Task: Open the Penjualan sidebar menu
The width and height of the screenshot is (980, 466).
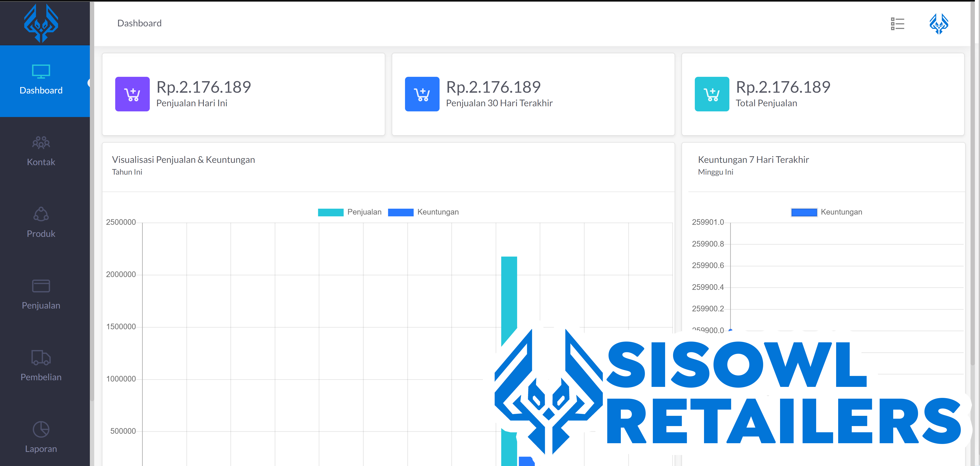Action: click(x=41, y=296)
